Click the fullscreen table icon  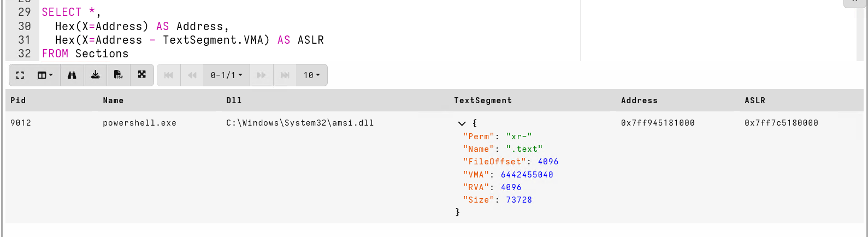click(x=20, y=75)
